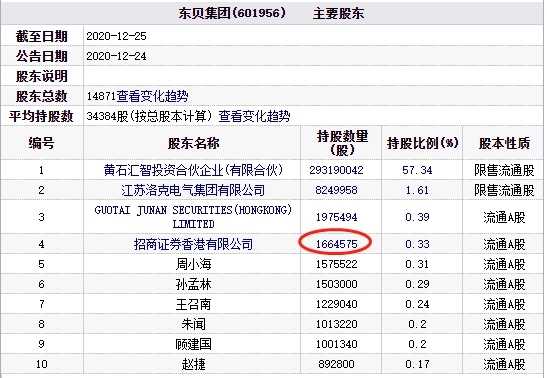Click the 股东说明 label

pyautogui.click(x=42, y=76)
